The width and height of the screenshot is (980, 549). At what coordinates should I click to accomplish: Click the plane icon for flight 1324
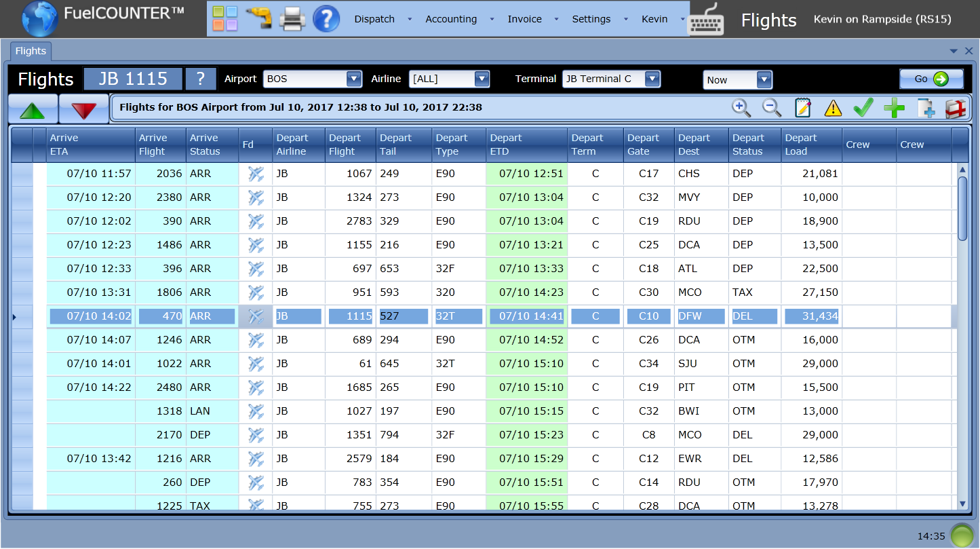(x=256, y=197)
